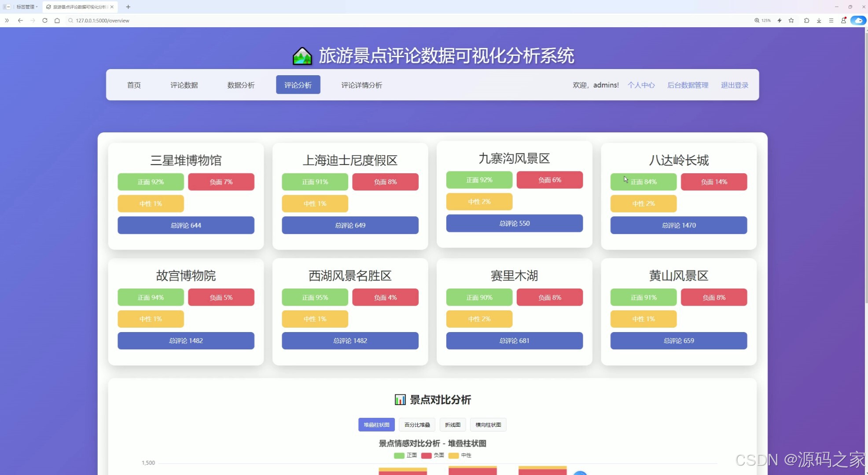Viewport: 868px width, 475px height.
Task: Select the 折线图 chart type button
Action: coord(452,424)
